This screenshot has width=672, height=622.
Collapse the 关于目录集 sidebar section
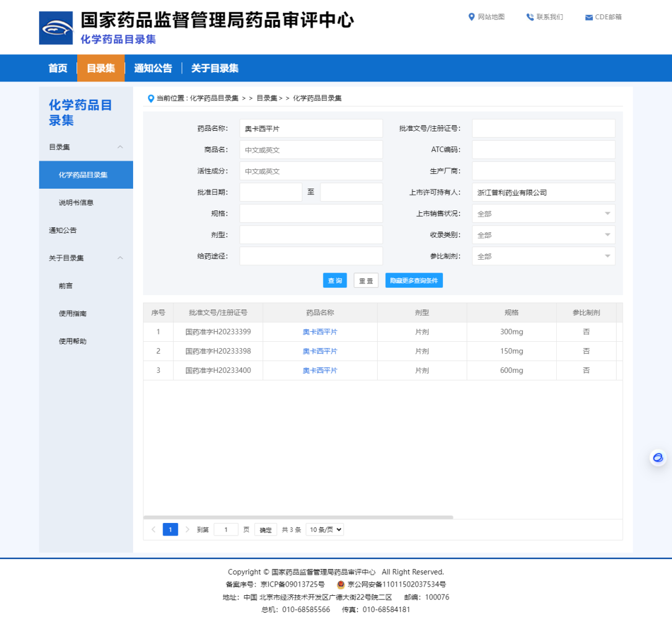(120, 258)
